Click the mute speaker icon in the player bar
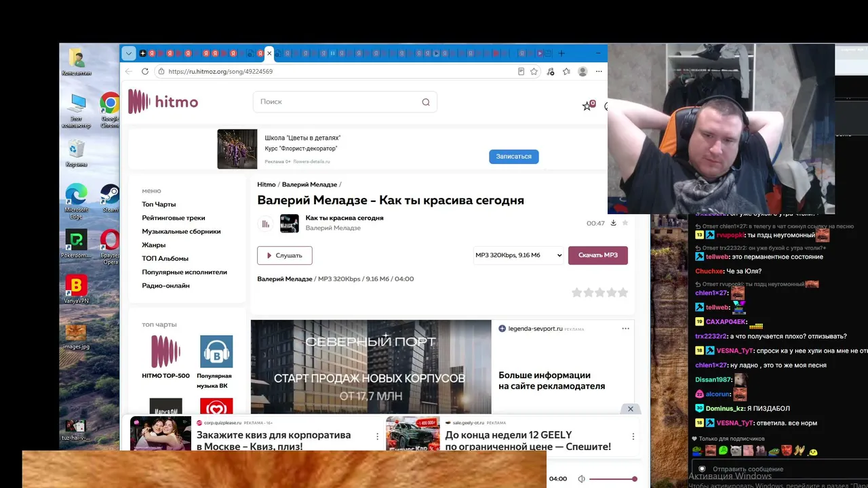Image resolution: width=868 pixels, height=488 pixels. (x=581, y=479)
